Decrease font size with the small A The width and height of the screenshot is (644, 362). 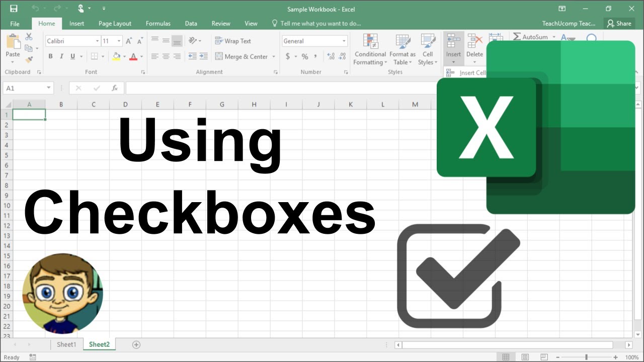pyautogui.click(x=140, y=41)
